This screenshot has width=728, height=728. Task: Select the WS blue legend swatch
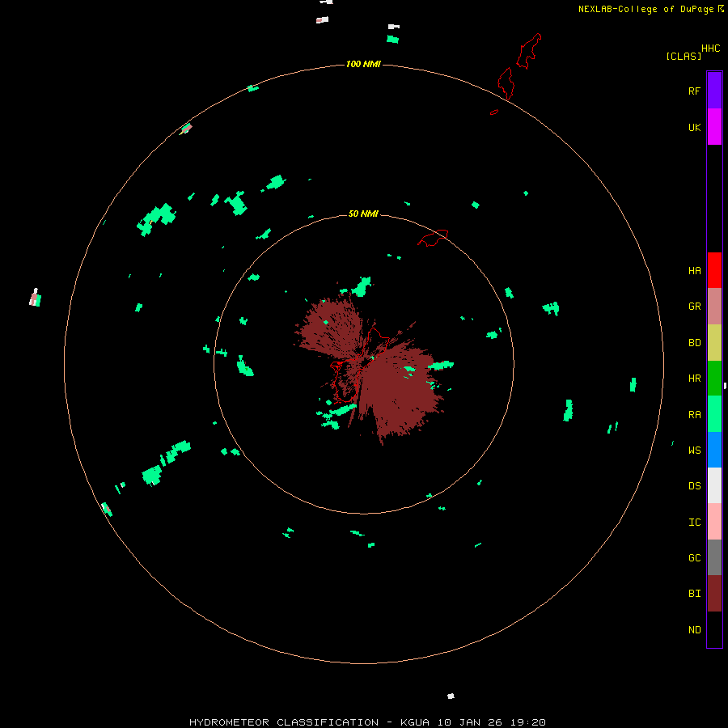[x=714, y=450]
